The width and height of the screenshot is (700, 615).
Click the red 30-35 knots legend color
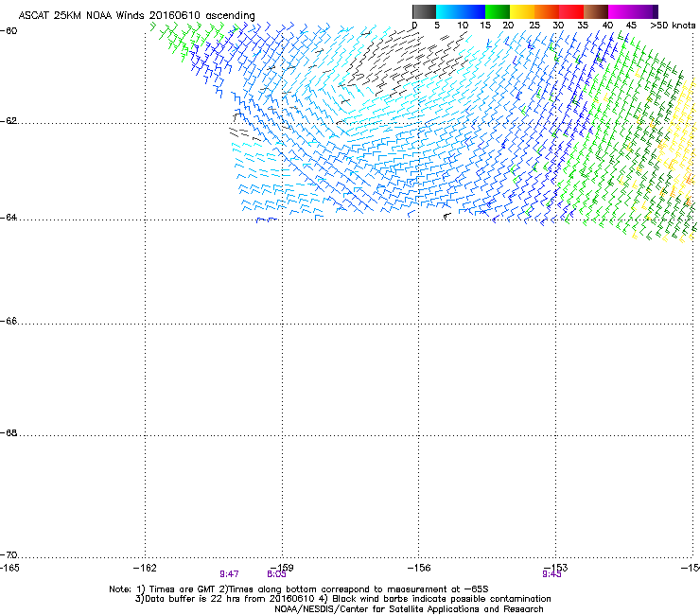571,11
